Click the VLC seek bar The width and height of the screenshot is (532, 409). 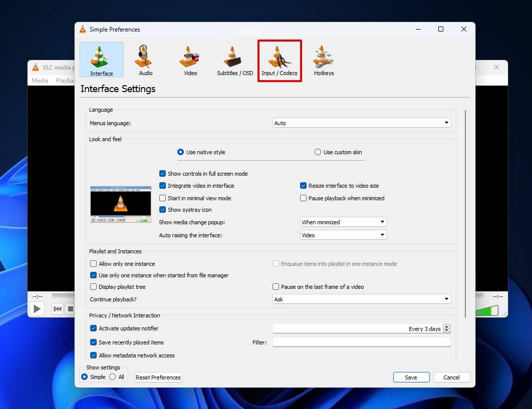pos(63,296)
